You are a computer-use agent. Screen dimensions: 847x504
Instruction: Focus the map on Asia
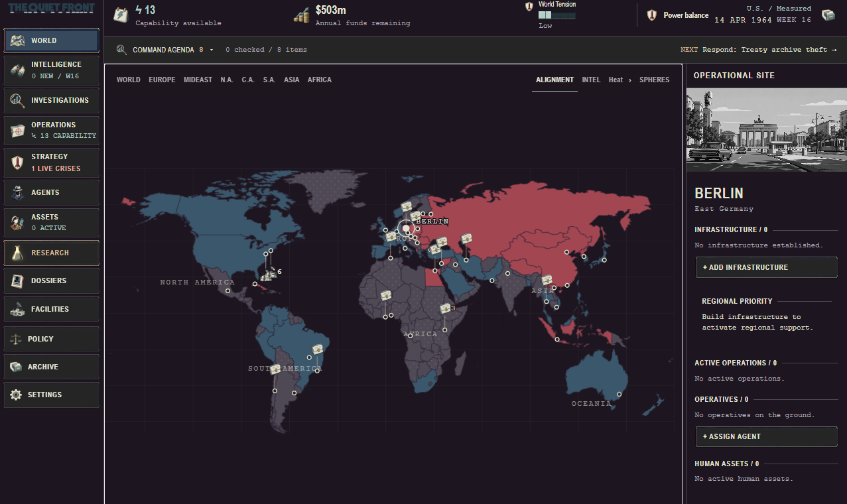(292, 80)
